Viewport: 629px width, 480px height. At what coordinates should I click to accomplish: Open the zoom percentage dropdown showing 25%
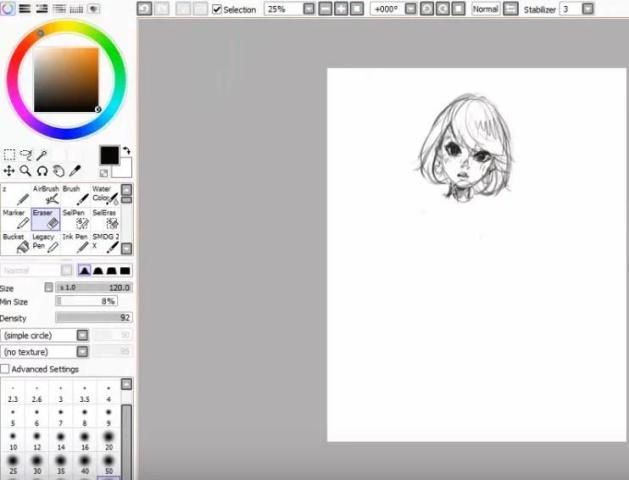click(308, 9)
